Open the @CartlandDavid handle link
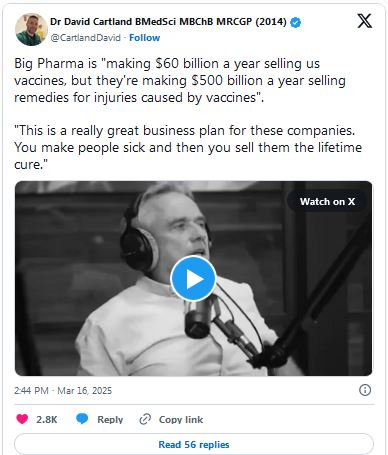The width and height of the screenshot is (388, 455). [85, 38]
